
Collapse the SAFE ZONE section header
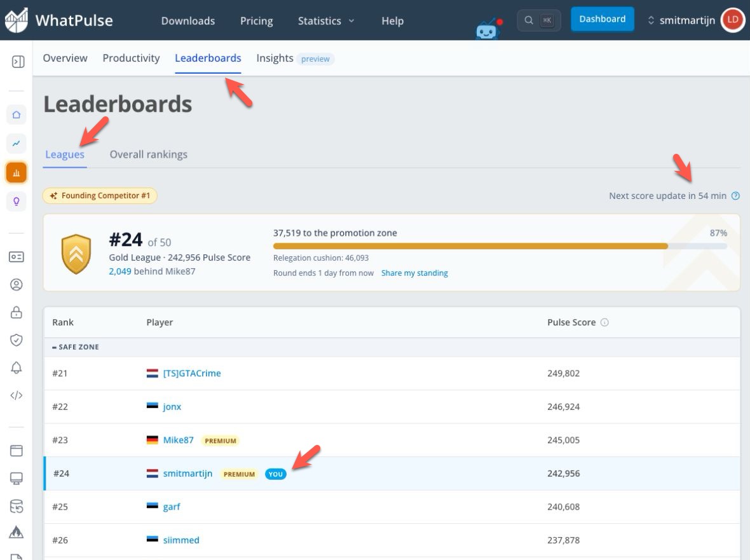click(76, 346)
